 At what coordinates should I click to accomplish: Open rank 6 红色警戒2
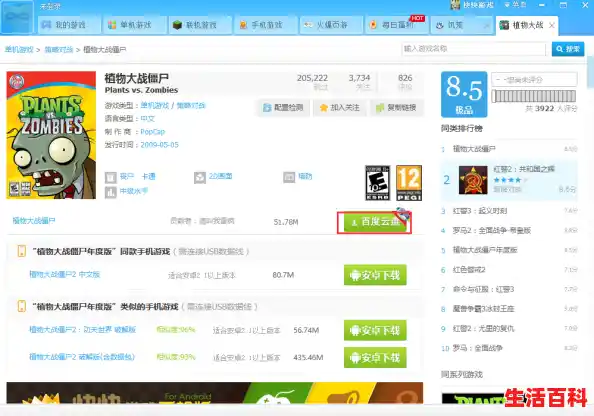[x=469, y=270]
